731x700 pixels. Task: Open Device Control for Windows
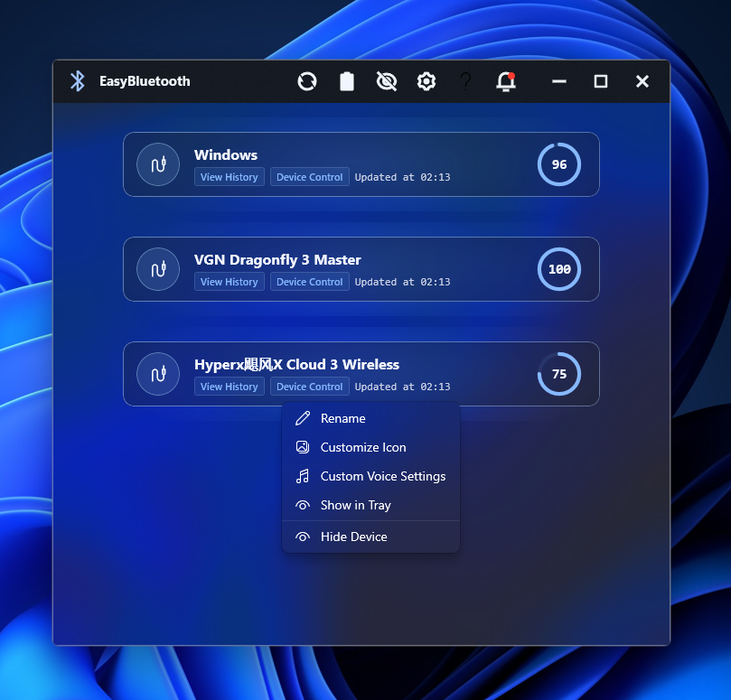click(310, 177)
